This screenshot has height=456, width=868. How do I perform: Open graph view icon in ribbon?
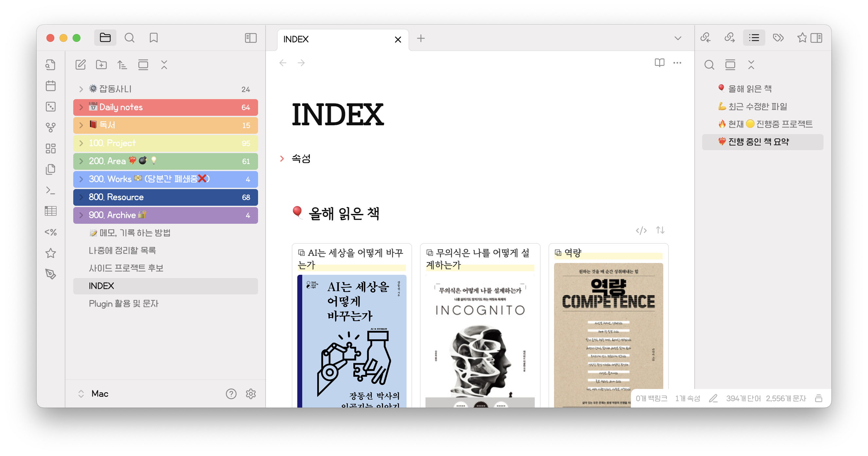(x=51, y=127)
